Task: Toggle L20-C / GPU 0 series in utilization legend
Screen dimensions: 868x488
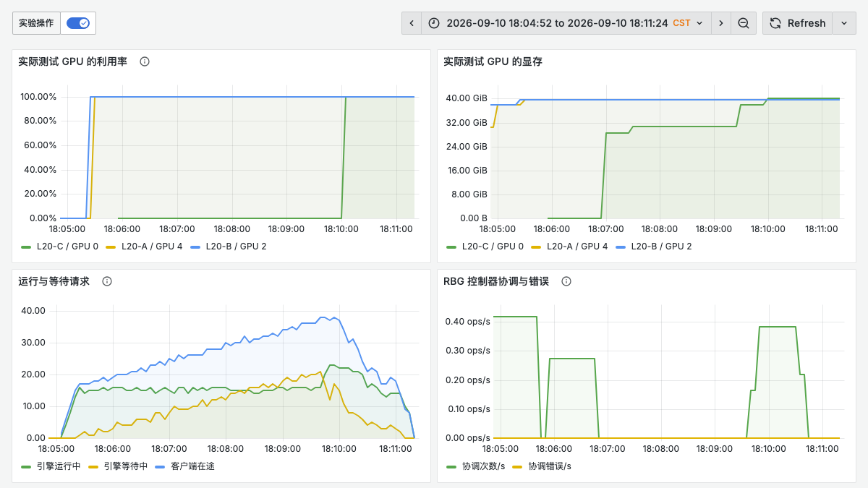Action: [67, 247]
